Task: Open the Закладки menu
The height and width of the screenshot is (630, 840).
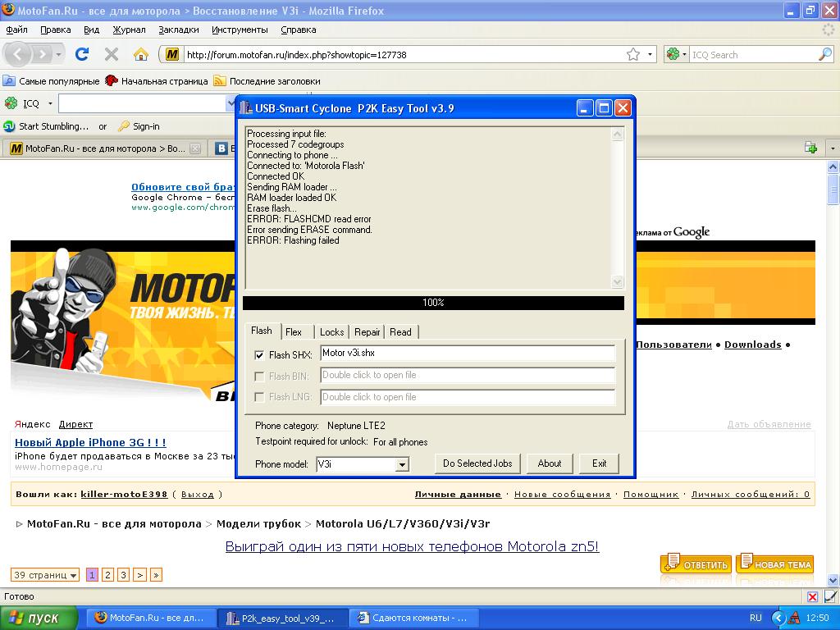Action: coord(178,30)
